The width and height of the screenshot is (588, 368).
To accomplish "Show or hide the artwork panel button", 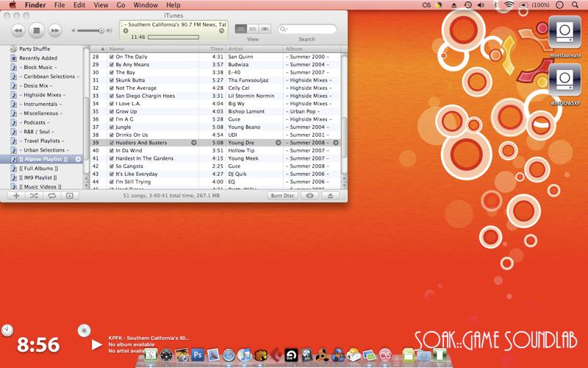I will tap(70, 196).
